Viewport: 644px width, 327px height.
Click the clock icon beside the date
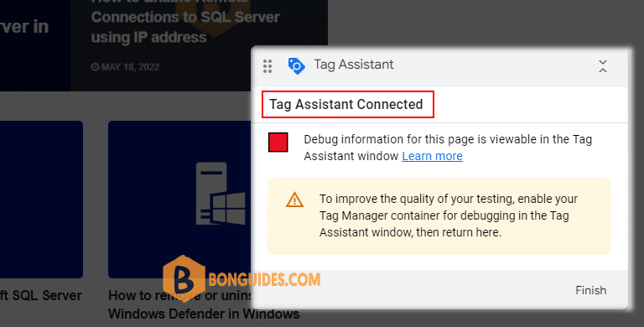[95, 67]
